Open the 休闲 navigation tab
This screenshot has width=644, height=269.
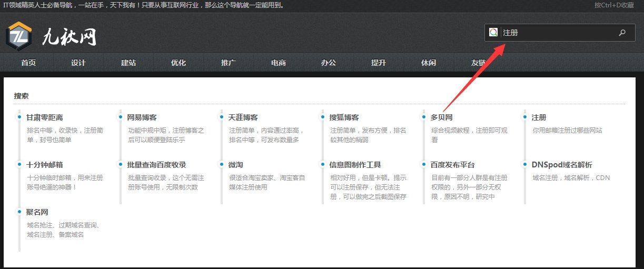point(429,63)
